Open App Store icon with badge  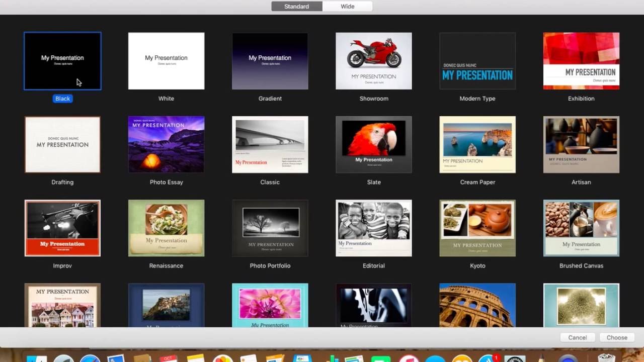coord(488,358)
